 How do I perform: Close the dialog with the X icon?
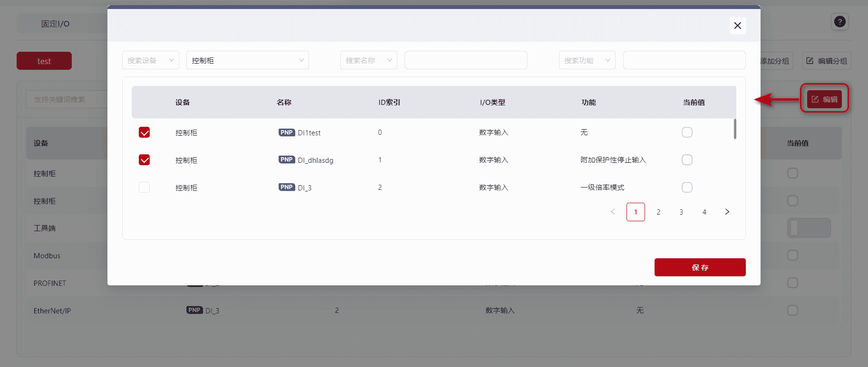(x=737, y=26)
